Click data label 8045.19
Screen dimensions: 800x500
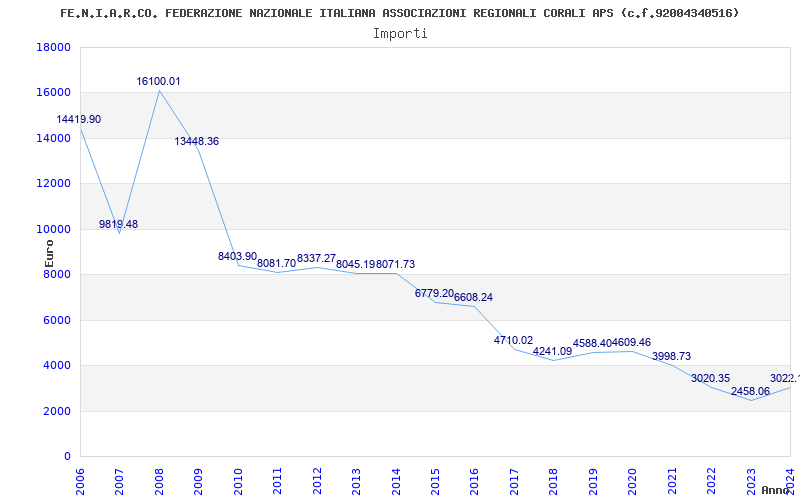pos(356,264)
